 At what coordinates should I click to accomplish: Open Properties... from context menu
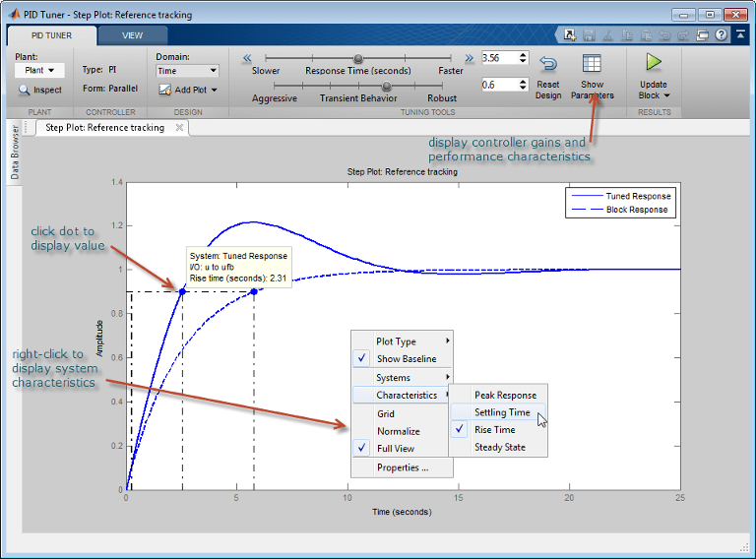point(402,467)
